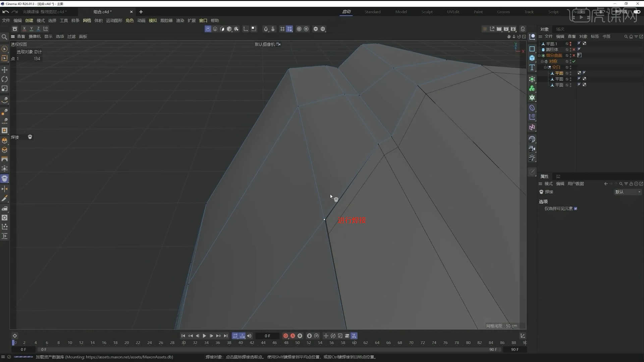Add a Cube primitive from right palette
This screenshot has height=362, width=644.
coord(532,58)
